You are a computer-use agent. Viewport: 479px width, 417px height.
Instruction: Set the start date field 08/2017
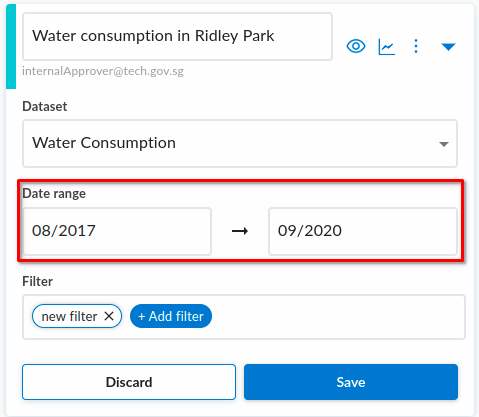(x=117, y=231)
